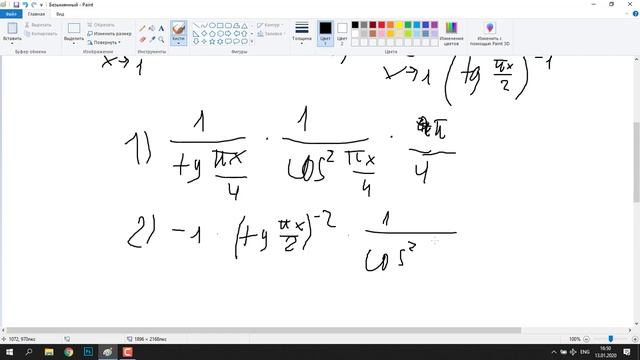Click the horizontal scrollbar thumb
Image resolution: width=640 pixels, height=360 pixels.
point(264,330)
